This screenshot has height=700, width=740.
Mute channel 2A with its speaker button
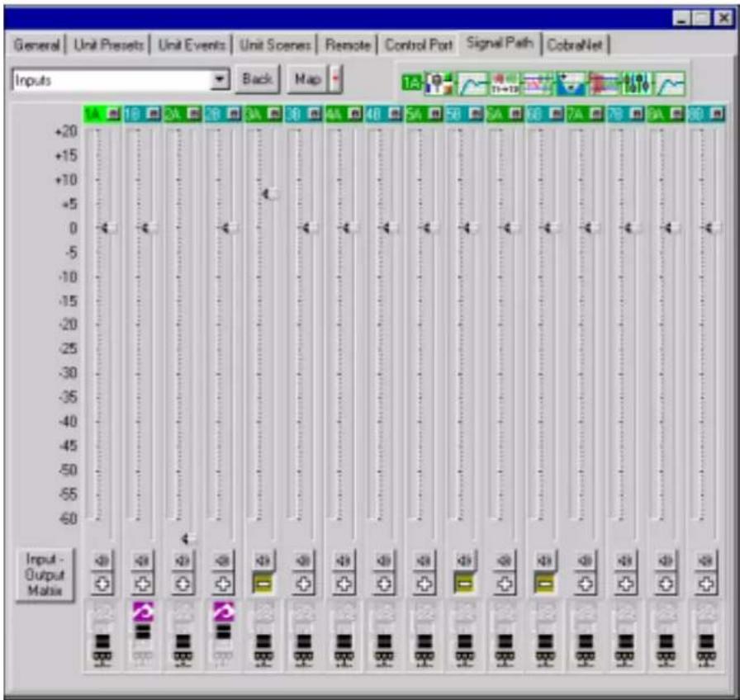[183, 560]
